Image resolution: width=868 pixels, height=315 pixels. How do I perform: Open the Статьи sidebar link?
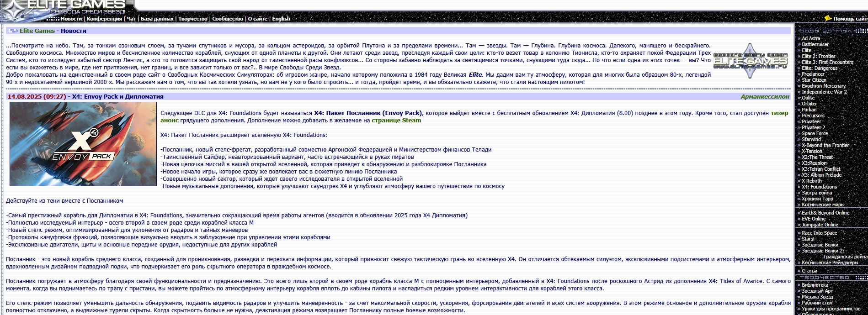point(809,271)
